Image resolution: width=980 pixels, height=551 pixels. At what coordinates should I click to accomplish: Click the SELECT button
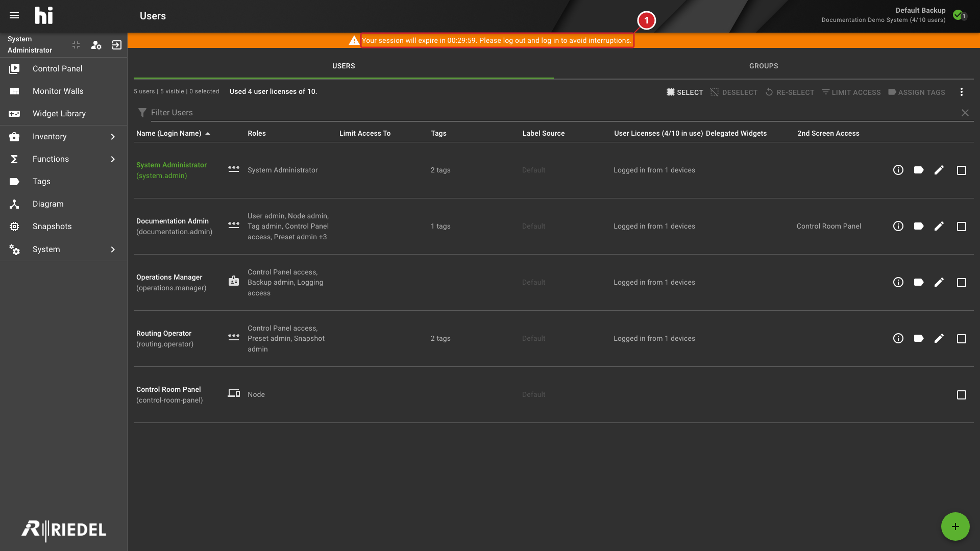(x=684, y=92)
